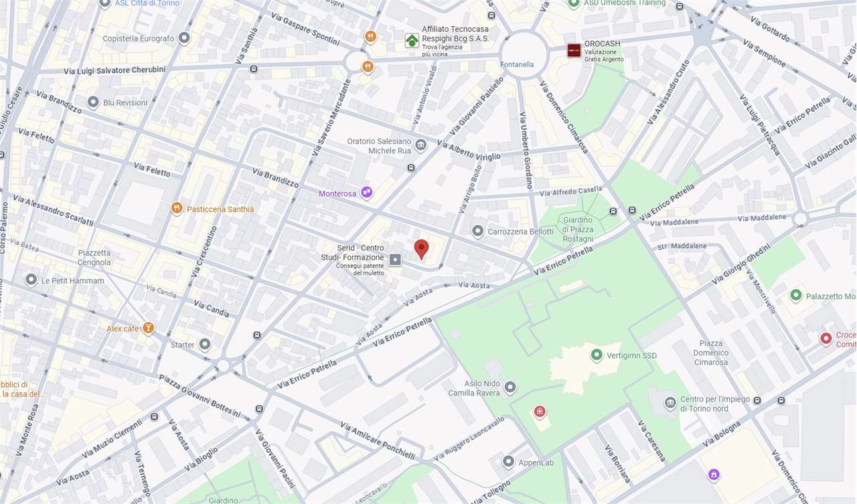Open the Serid Centro Studi square icon

point(395,259)
